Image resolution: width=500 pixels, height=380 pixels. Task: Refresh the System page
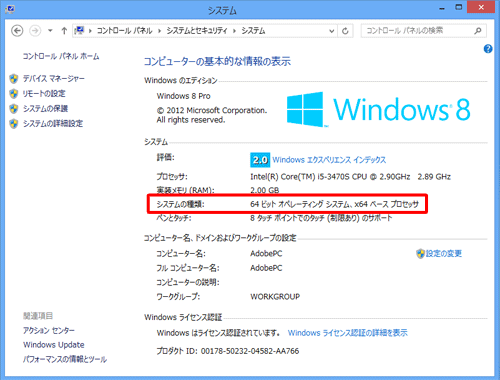coord(345,31)
